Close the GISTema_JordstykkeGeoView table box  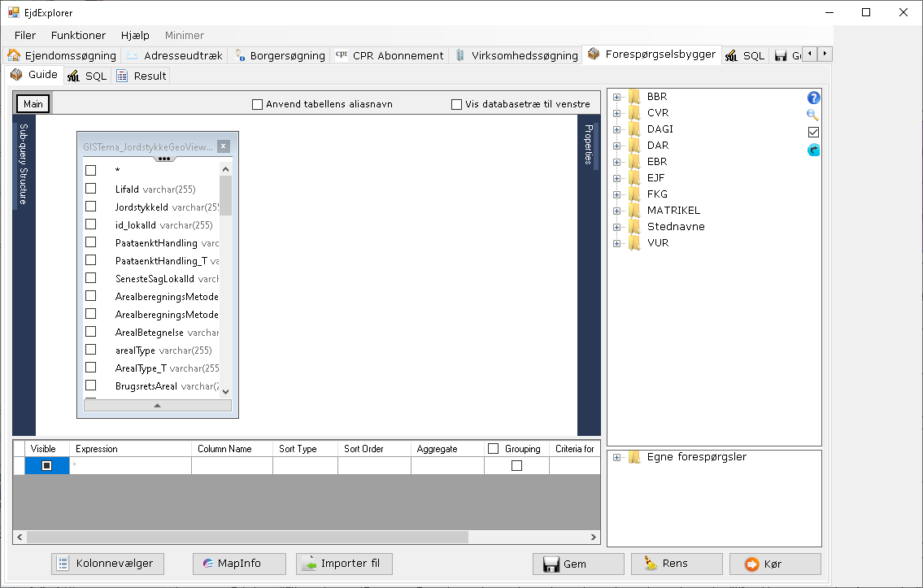pos(224,146)
